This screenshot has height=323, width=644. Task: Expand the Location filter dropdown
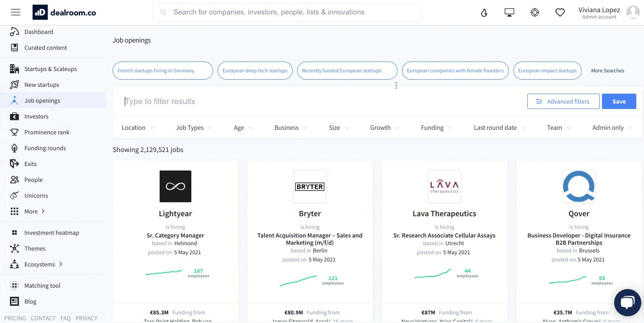pyautogui.click(x=138, y=128)
